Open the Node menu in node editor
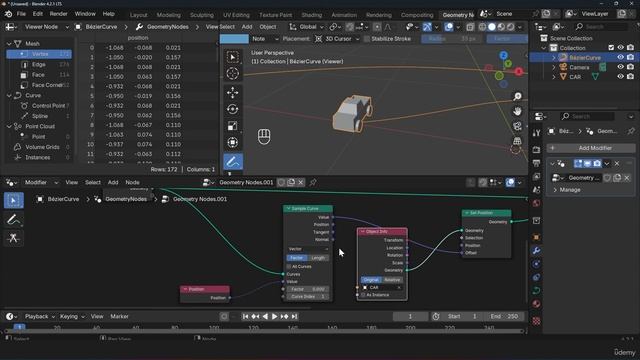 132,182
